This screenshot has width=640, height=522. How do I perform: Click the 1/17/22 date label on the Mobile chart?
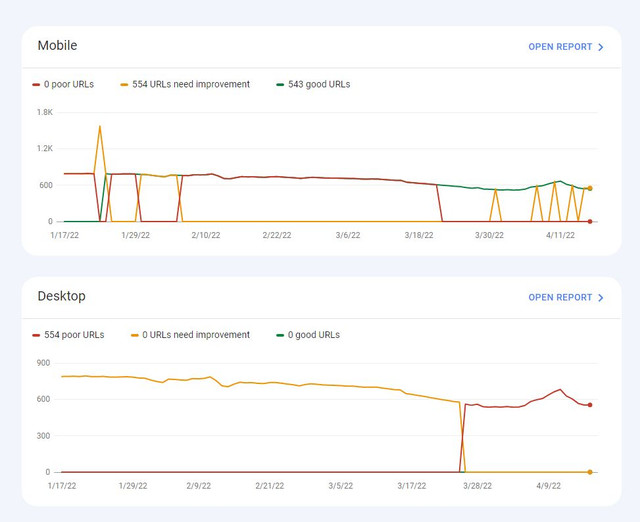(x=64, y=235)
